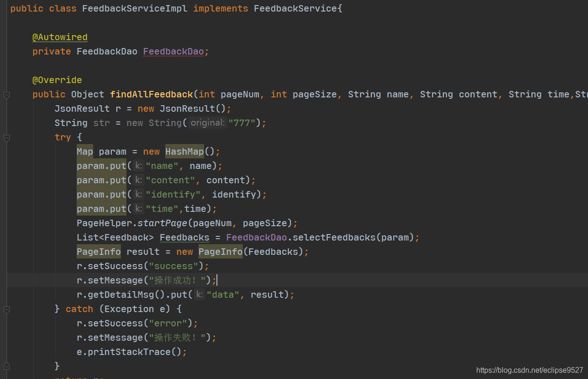
Task: Click the selectFeedbacks method call
Action: 334,237
